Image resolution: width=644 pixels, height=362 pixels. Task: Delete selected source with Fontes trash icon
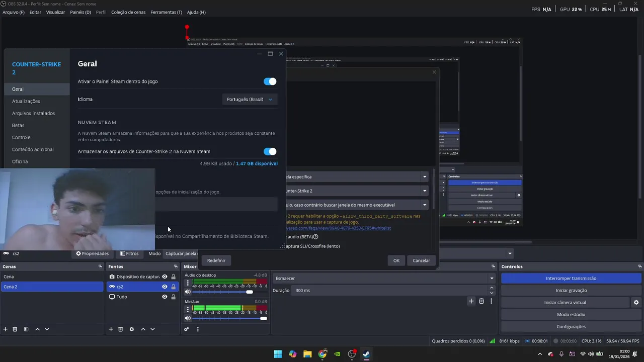(x=120, y=329)
